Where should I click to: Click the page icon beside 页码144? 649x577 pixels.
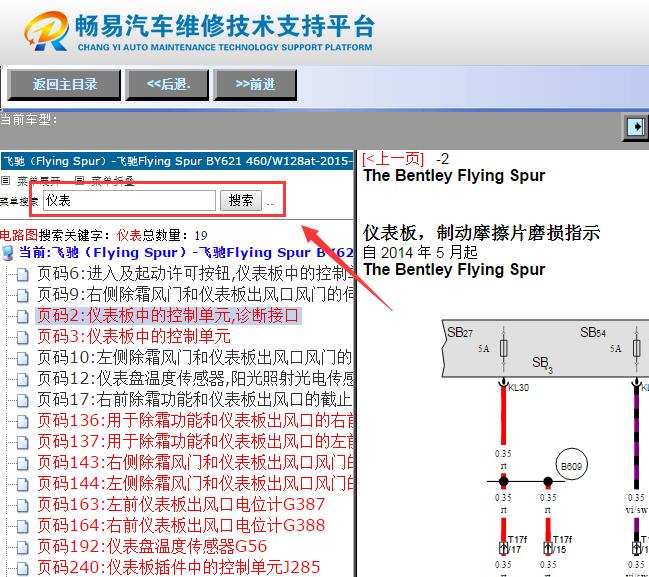pyautogui.click(x=22, y=484)
